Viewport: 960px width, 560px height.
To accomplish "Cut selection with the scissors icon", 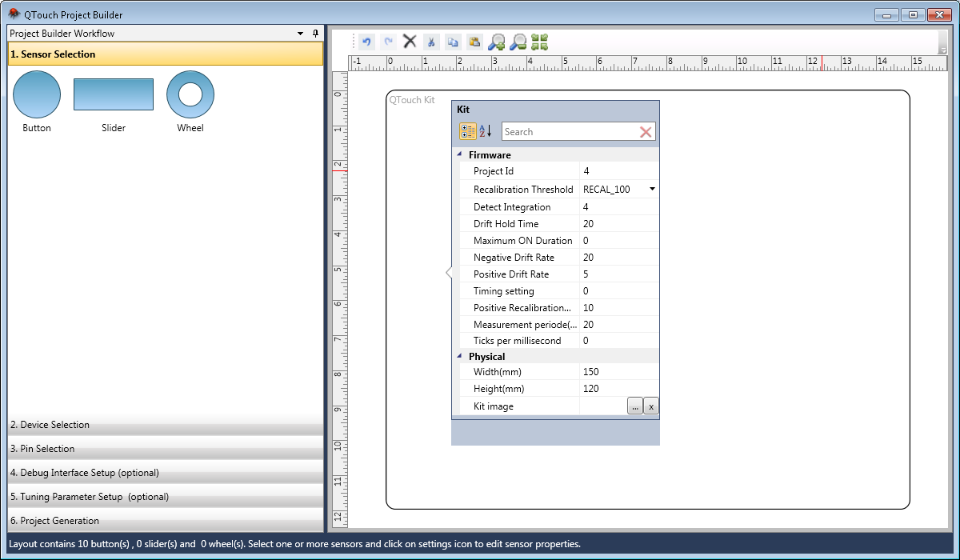I will click(x=431, y=42).
